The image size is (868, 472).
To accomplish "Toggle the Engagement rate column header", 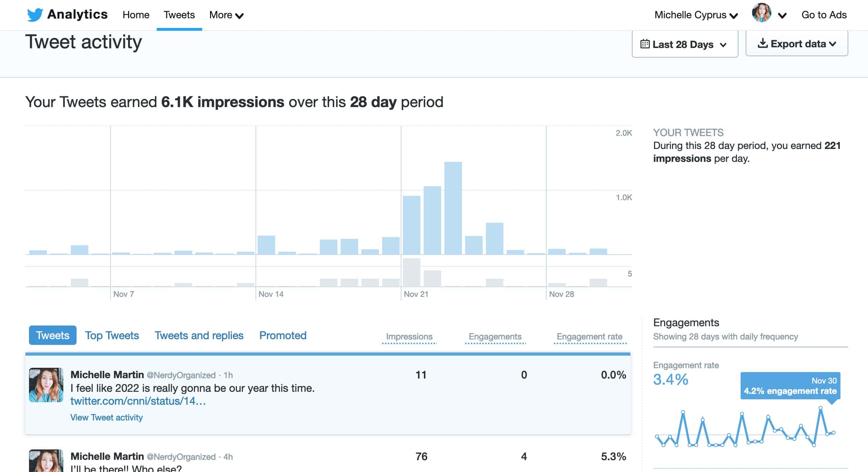I will point(588,336).
